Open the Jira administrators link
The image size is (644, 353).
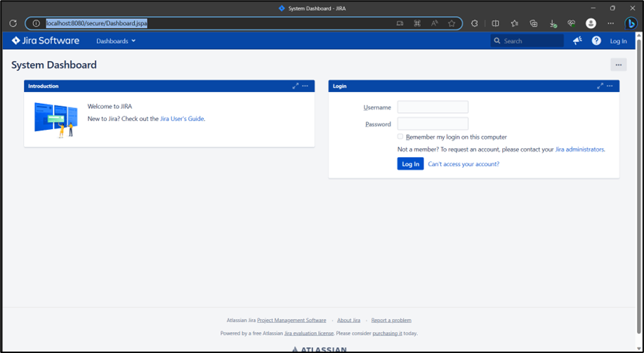579,149
